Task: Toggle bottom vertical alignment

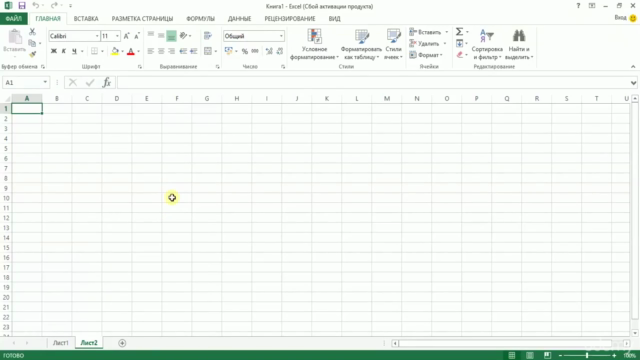Action: coord(171,36)
